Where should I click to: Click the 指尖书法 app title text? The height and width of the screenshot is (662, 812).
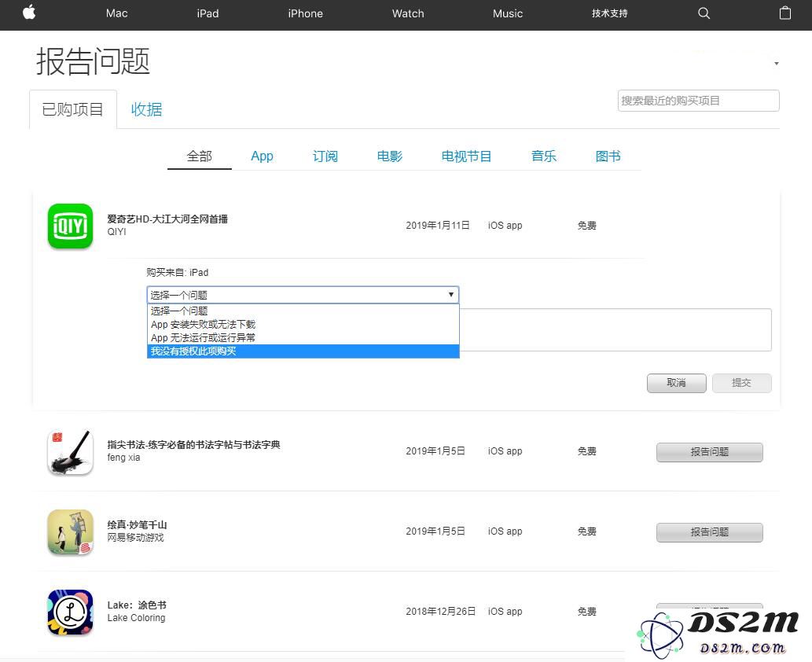193,444
